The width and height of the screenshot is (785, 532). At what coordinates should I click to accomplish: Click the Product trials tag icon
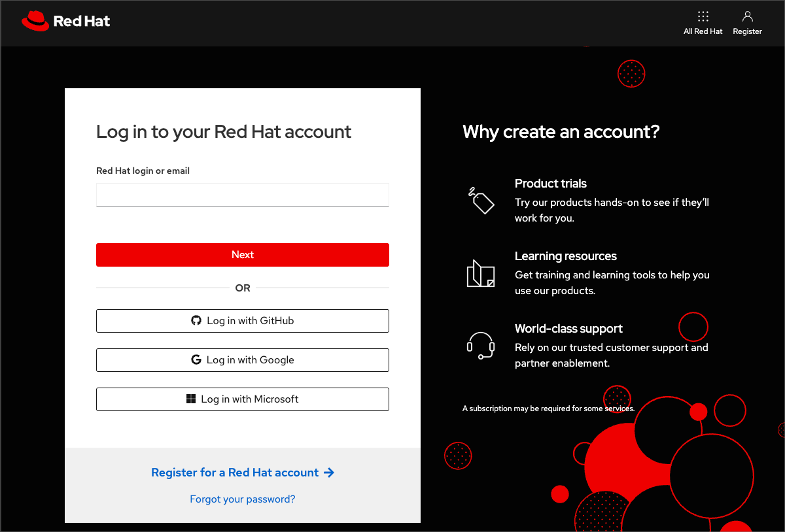[481, 200]
